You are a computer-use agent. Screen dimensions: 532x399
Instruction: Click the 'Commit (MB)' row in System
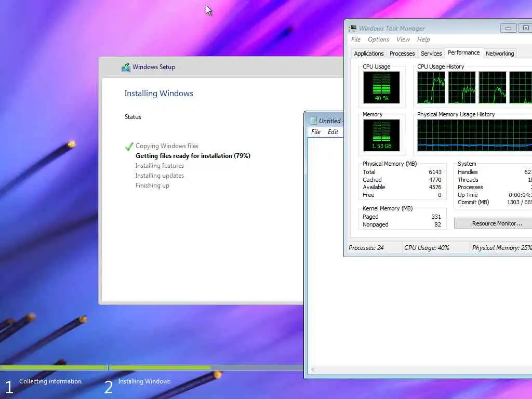click(495, 202)
